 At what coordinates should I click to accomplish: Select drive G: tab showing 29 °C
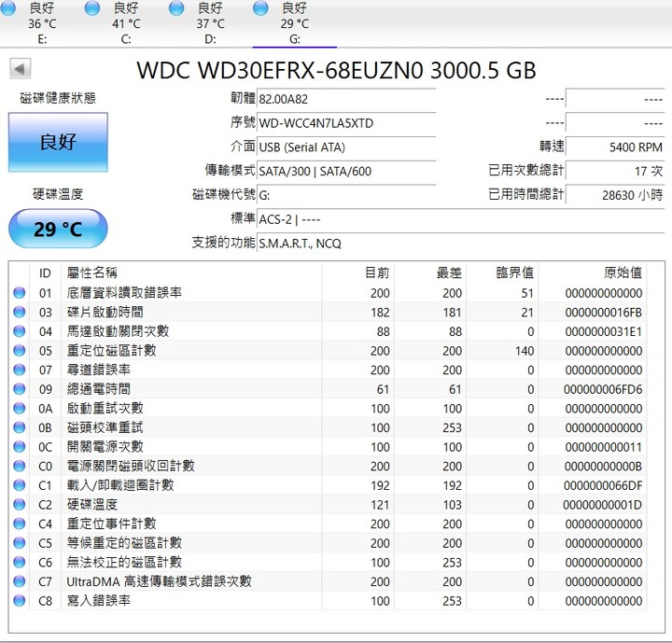click(294, 23)
